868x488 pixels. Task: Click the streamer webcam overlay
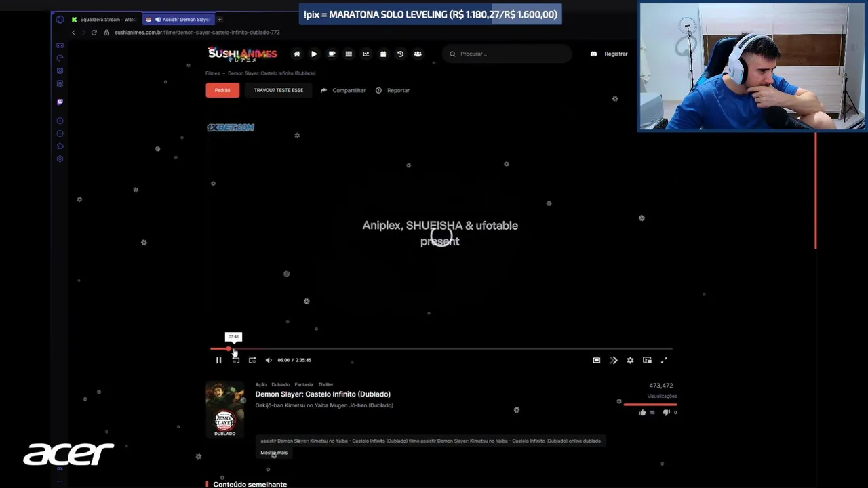click(x=752, y=66)
